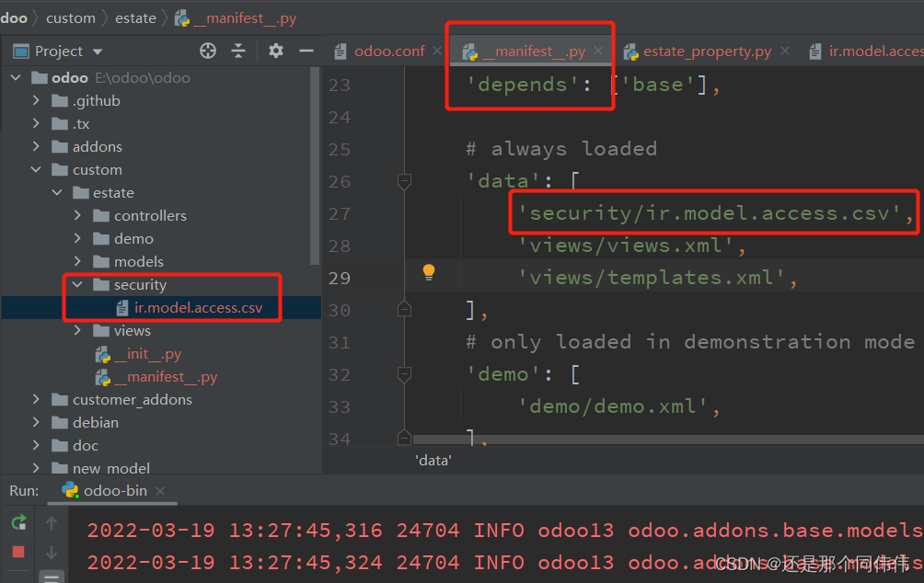Click the estate breadcrumb above the editor

pyautogui.click(x=134, y=17)
